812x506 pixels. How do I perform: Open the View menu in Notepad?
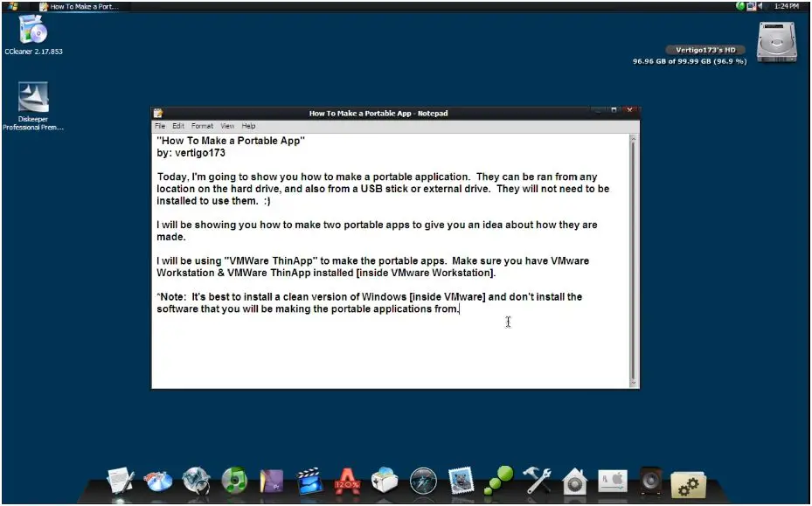(227, 126)
